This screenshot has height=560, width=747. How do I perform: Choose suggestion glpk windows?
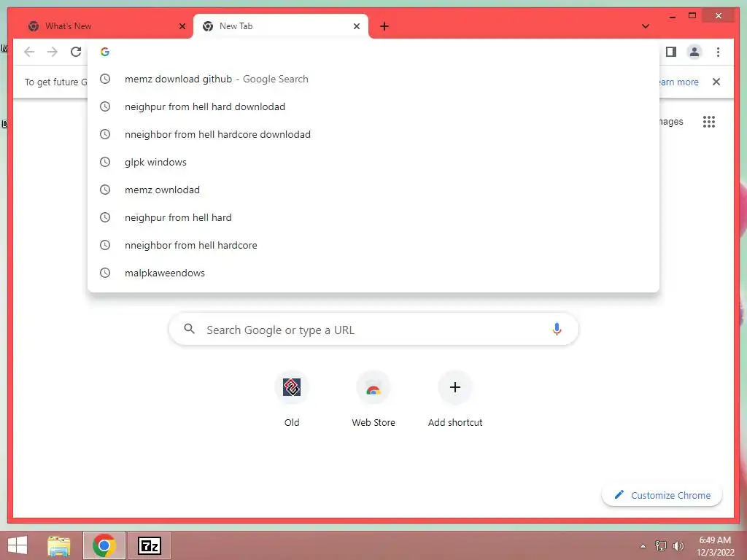pos(373,162)
